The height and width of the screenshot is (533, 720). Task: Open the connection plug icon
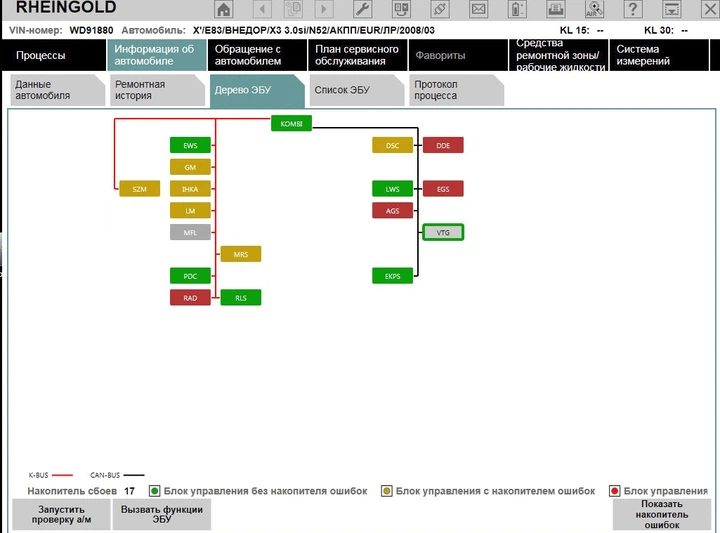tap(440, 9)
